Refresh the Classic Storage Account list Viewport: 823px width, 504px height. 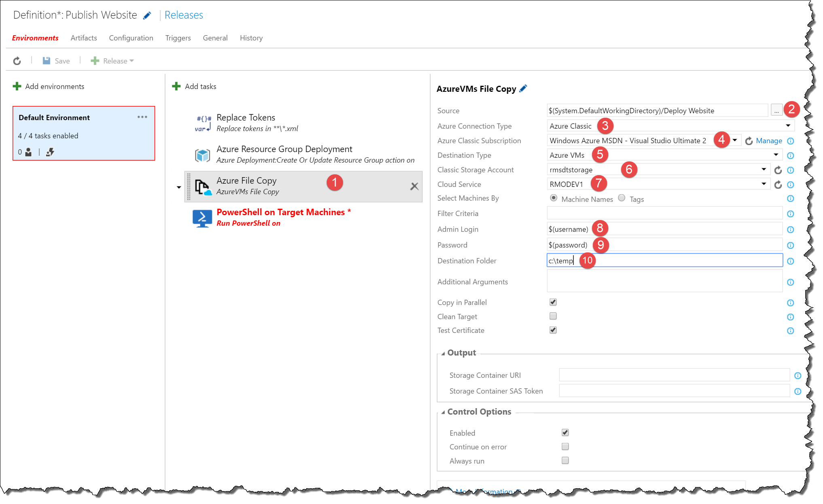(778, 170)
